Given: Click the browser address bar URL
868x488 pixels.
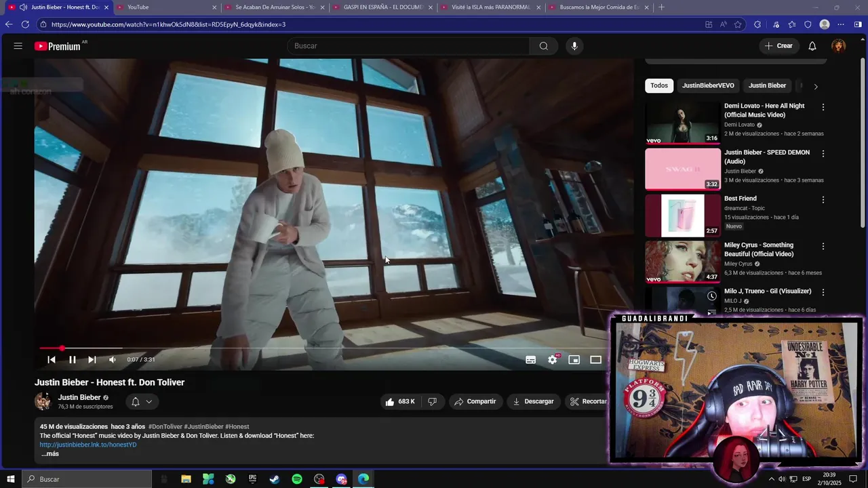Looking at the screenshot, I should coord(168,24).
